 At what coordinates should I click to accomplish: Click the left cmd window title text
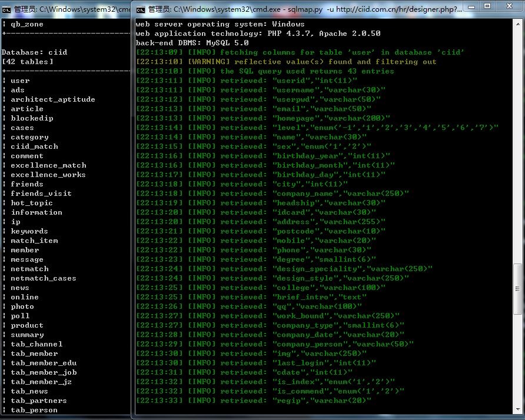[x=72, y=9]
